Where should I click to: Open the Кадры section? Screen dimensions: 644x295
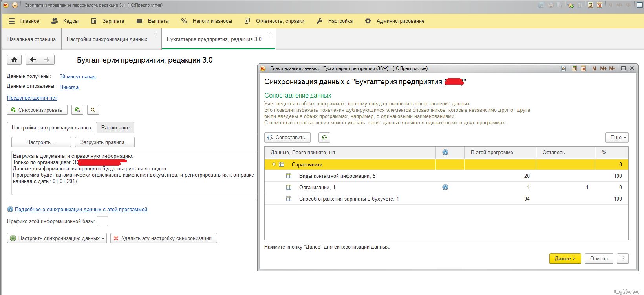pos(65,21)
